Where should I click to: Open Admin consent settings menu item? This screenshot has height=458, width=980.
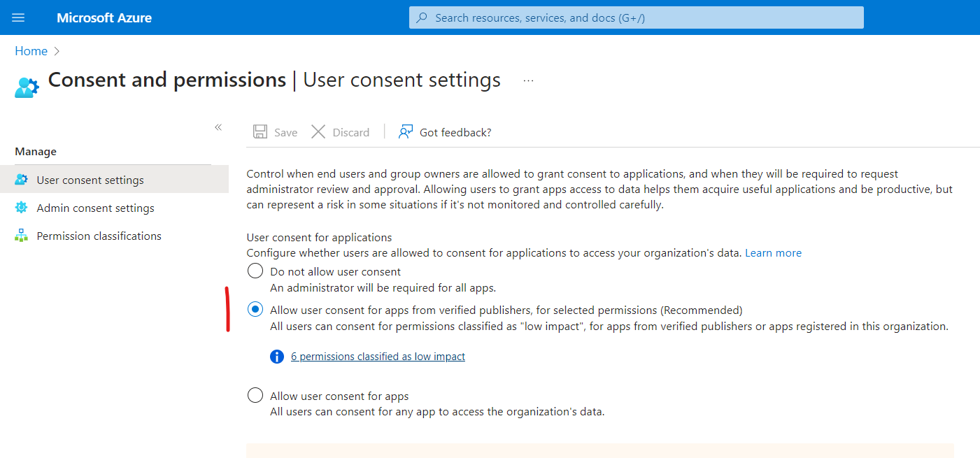pos(95,208)
